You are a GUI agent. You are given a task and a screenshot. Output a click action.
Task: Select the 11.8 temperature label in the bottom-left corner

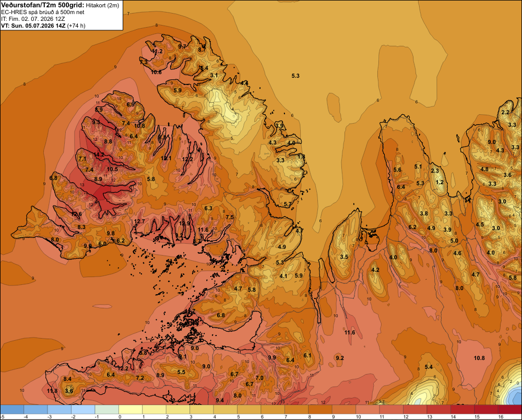pos(52,391)
